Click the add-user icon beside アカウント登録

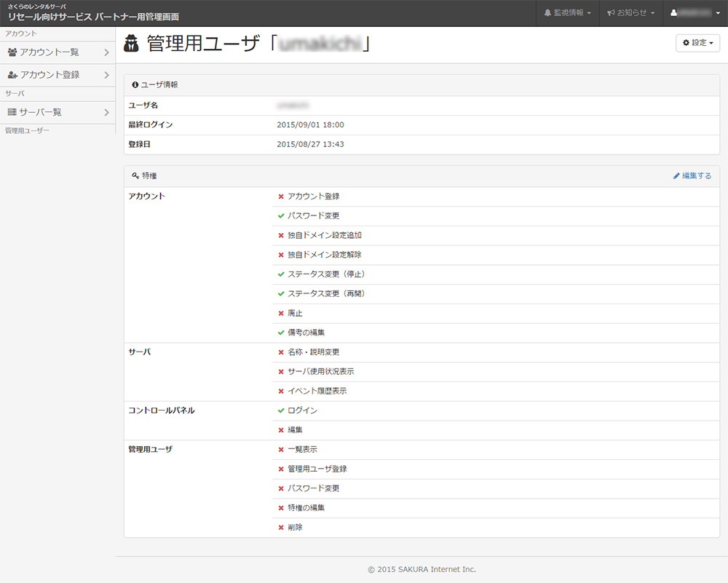click(12, 75)
